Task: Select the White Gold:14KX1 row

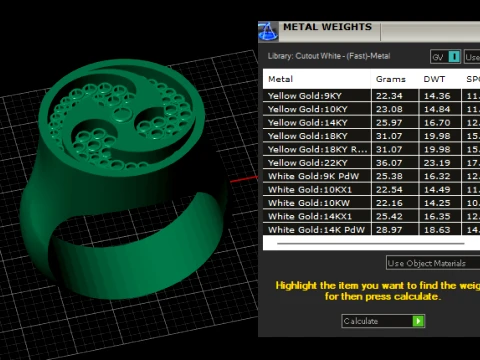Action: tap(371, 216)
